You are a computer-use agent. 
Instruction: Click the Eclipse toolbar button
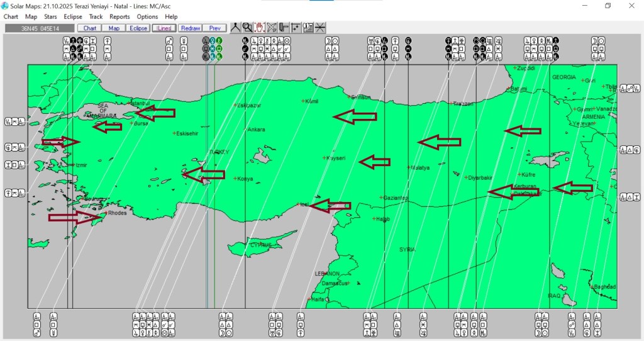138,28
